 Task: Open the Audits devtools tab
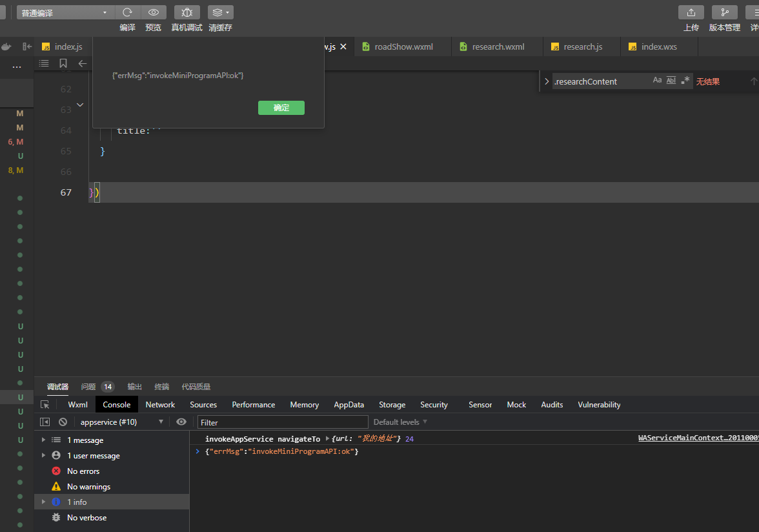(x=552, y=405)
